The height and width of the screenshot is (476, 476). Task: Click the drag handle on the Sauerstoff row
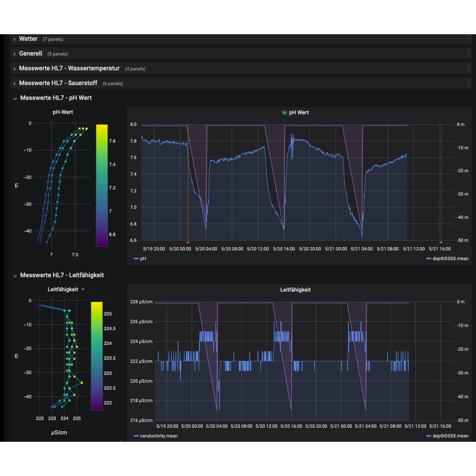tap(469, 83)
